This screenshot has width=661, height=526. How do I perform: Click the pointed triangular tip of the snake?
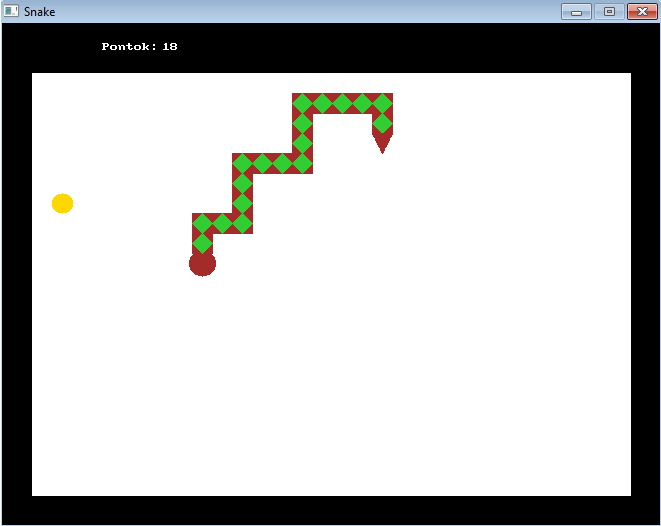382,144
